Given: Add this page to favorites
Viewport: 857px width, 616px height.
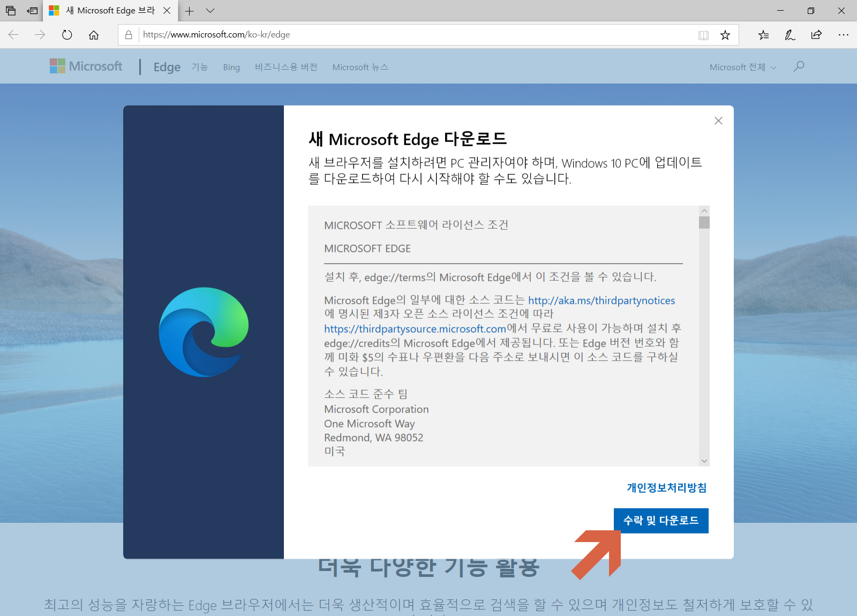Looking at the screenshot, I should pos(725,35).
